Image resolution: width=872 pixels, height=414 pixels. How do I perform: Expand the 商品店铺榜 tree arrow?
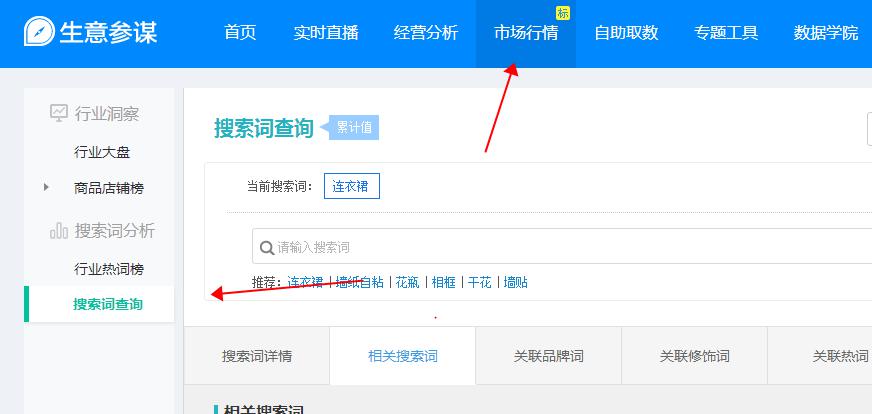(45, 187)
